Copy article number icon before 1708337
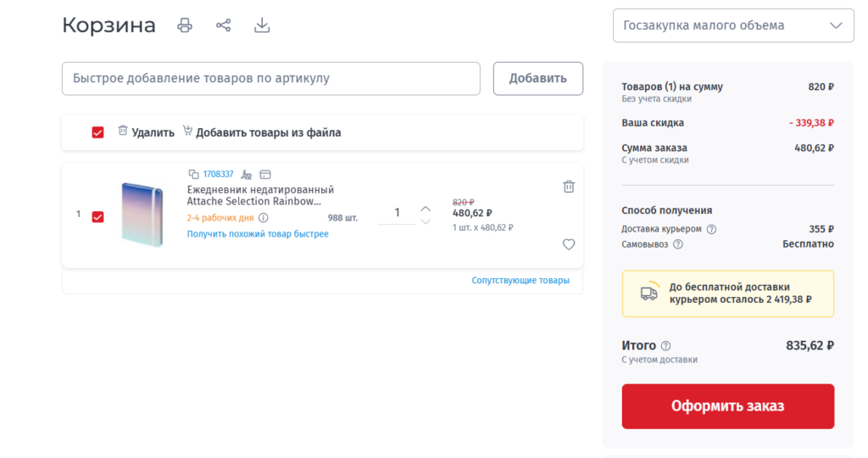This screenshot has height=458, width=868. coord(193,175)
